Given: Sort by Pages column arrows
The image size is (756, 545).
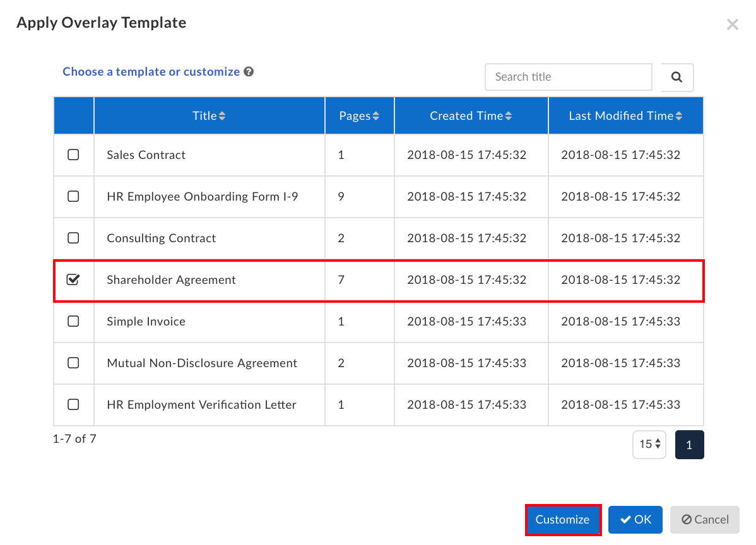Looking at the screenshot, I should pos(376,116).
